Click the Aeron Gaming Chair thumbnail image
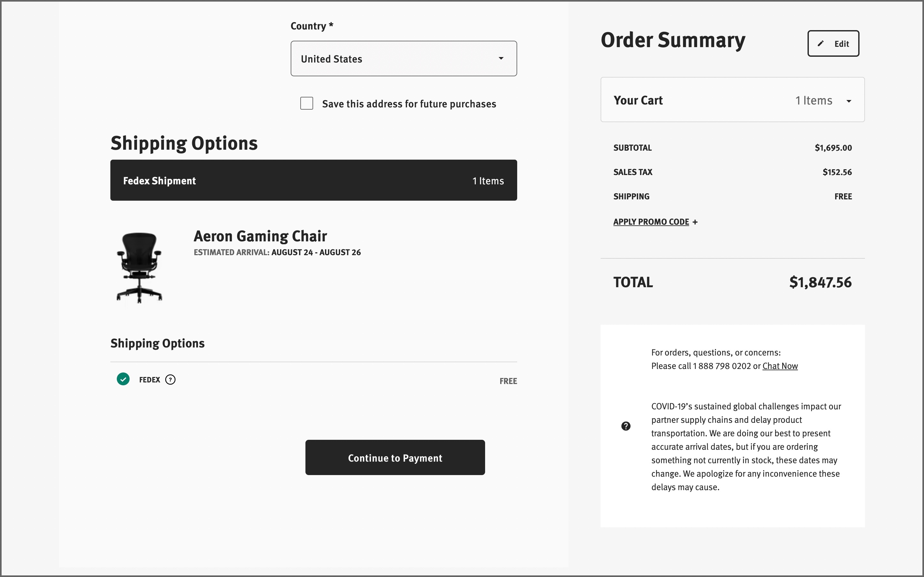 tap(139, 268)
